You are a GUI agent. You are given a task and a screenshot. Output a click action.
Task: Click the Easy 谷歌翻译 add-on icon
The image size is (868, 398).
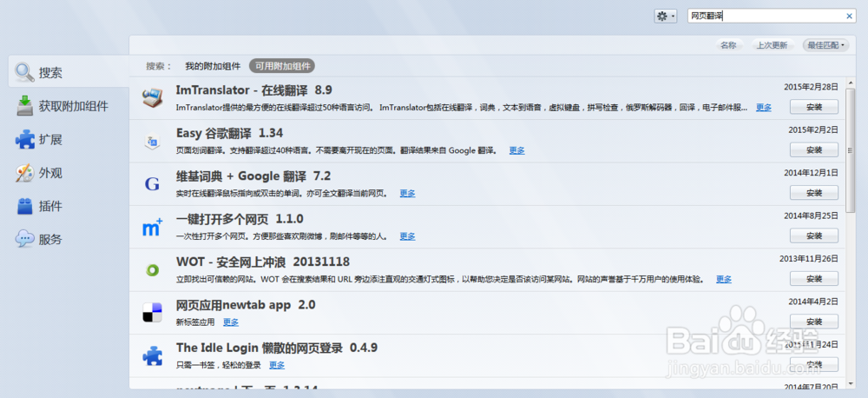point(152,142)
